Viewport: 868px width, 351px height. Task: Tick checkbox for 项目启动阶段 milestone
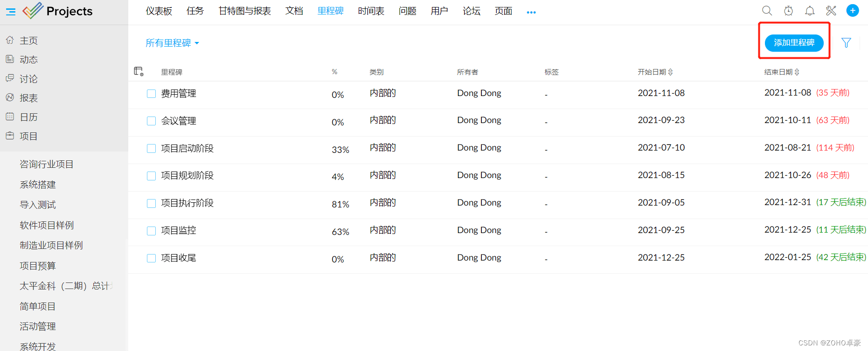[151, 149]
